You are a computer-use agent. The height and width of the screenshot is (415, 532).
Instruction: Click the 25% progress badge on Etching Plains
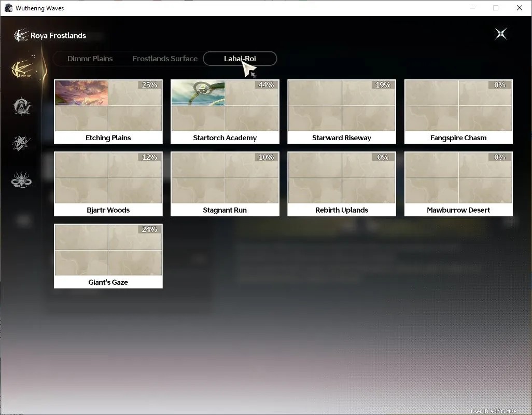coord(149,85)
